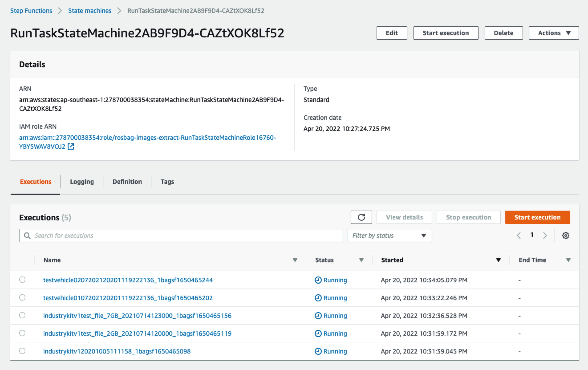
Task: Select radio for testvehicle0207 execution
Action: click(22, 280)
